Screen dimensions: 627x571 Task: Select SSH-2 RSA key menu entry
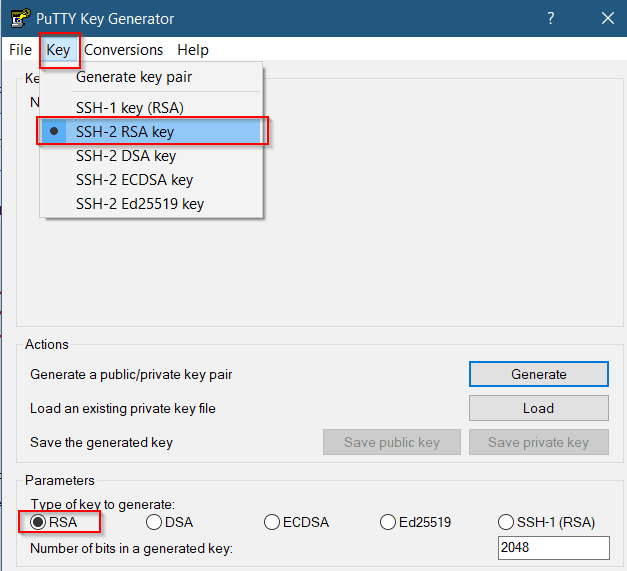pos(151,132)
